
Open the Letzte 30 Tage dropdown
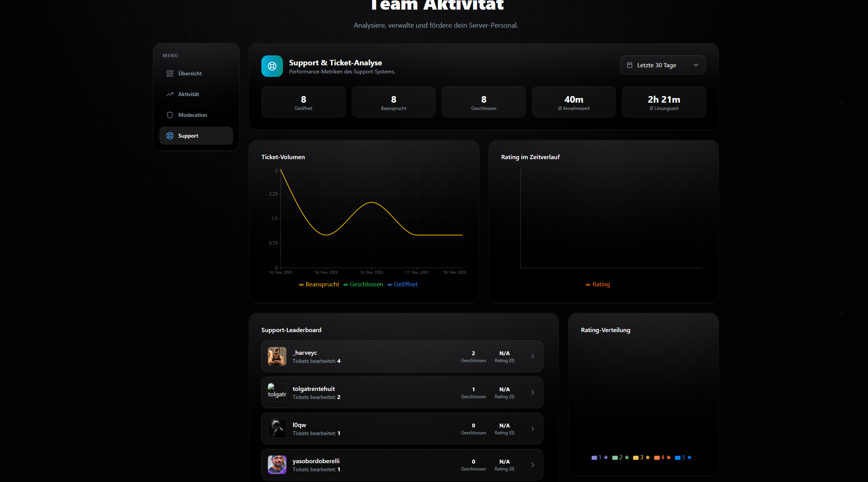[662, 65]
